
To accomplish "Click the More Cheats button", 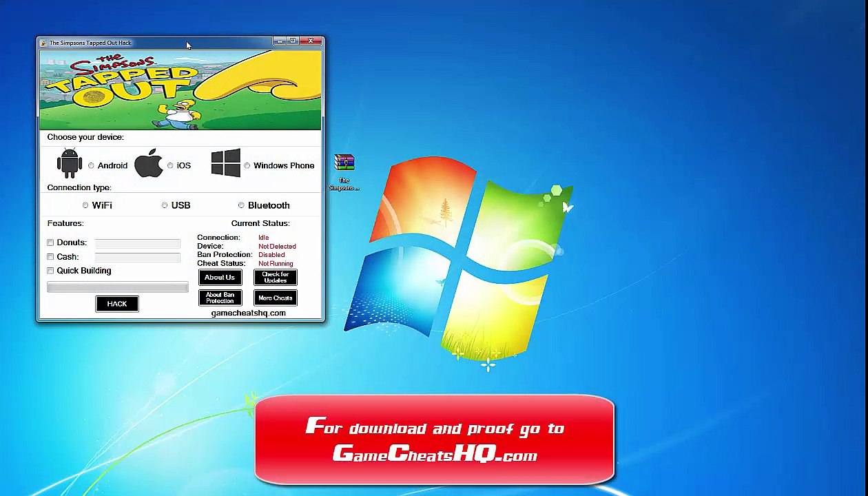I will click(x=276, y=298).
